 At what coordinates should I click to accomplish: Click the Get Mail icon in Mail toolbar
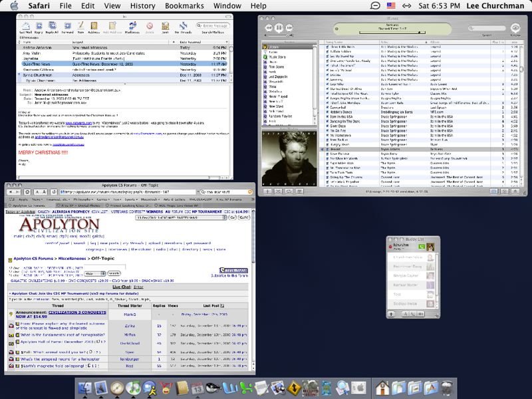click(25, 27)
